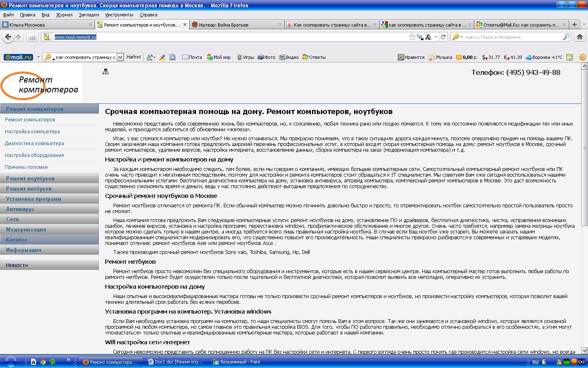This screenshot has width=588, height=368.
Task: Click the euro rate 41.39 indicator
Action: pos(513,57)
